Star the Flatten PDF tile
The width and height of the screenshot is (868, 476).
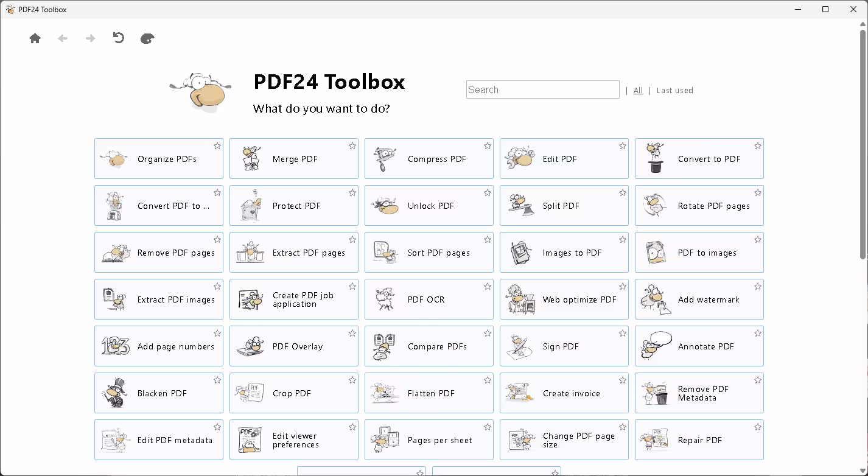488,380
